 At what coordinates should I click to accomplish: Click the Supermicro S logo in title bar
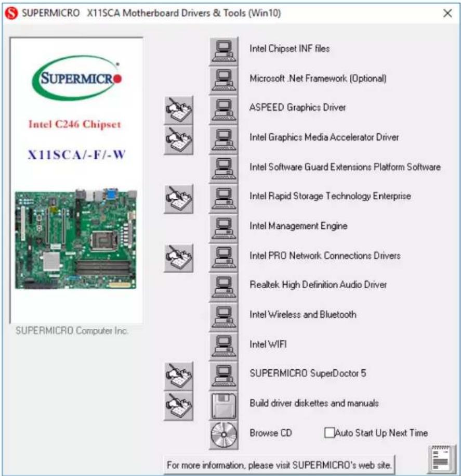tap(11, 14)
